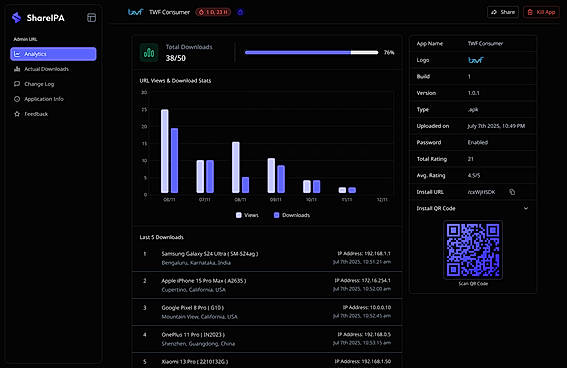The width and height of the screenshot is (567, 368).
Task: Collapse the Install QR Code section
Action: [x=526, y=208]
